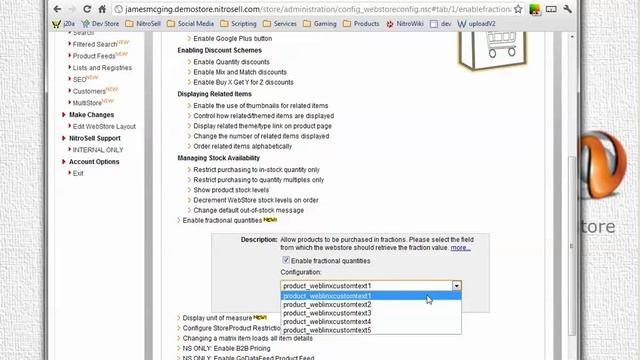640x360 pixels.
Task: Select product_weblinxcustomtext2 option
Action: coord(371,304)
